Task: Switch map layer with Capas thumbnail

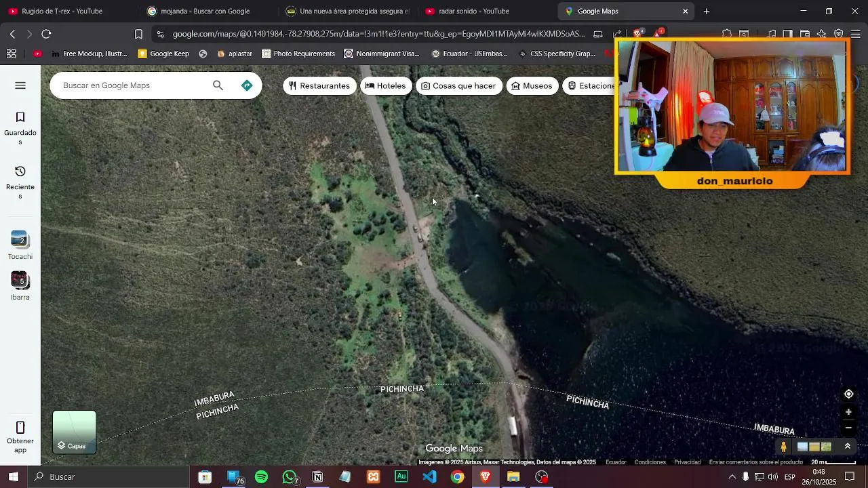Action: (75, 432)
